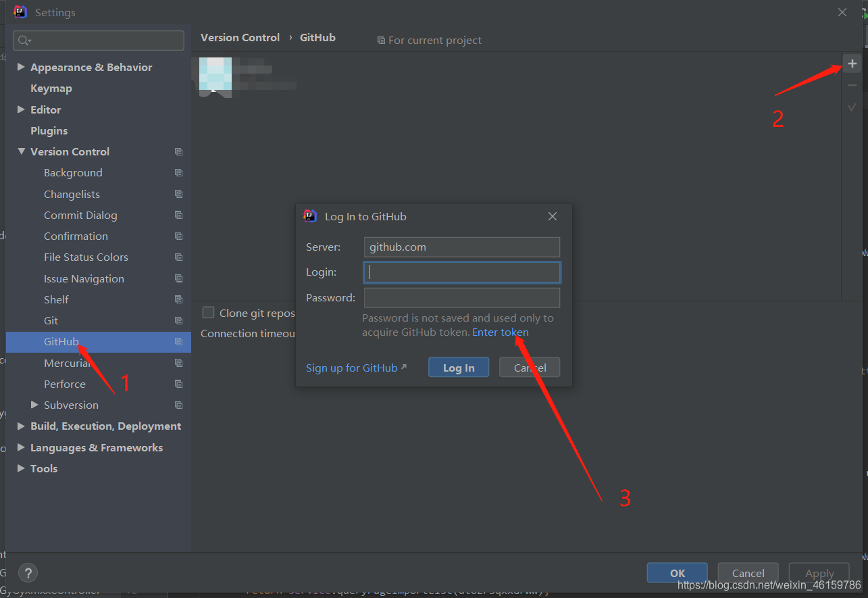Expand the Subversion node
The width and height of the screenshot is (868, 598).
(x=34, y=405)
